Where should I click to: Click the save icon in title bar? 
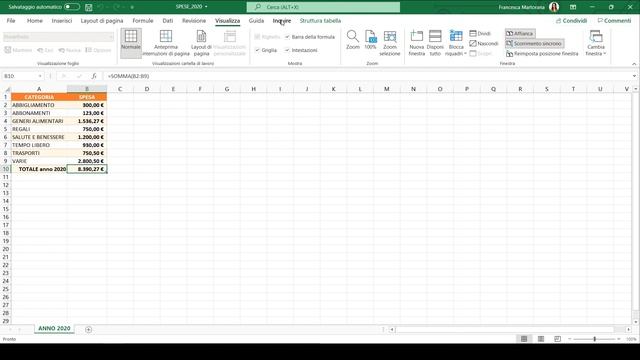point(89,7)
